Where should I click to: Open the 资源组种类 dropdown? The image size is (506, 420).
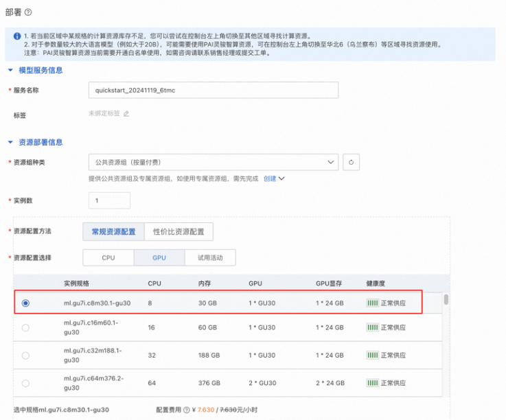[x=214, y=162]
